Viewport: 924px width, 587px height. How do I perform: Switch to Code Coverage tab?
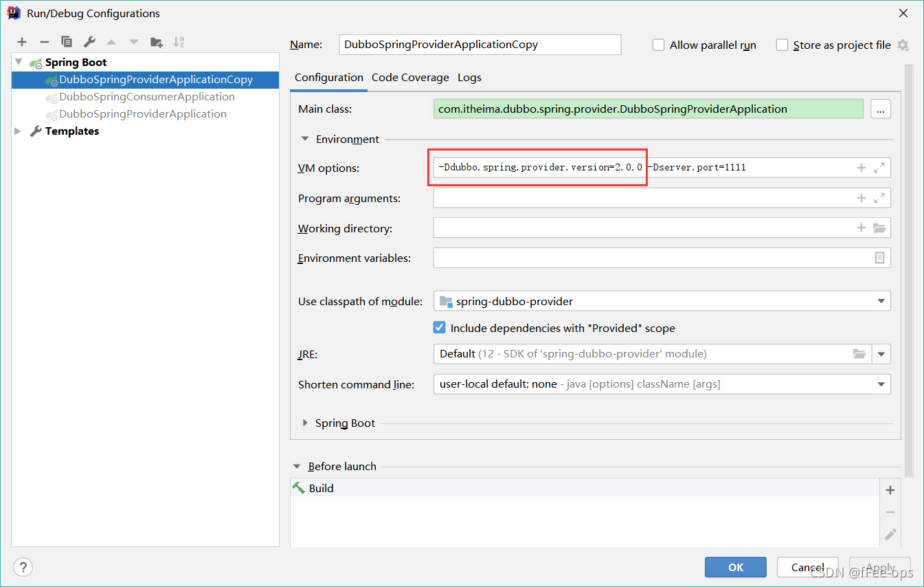(410, 78)
